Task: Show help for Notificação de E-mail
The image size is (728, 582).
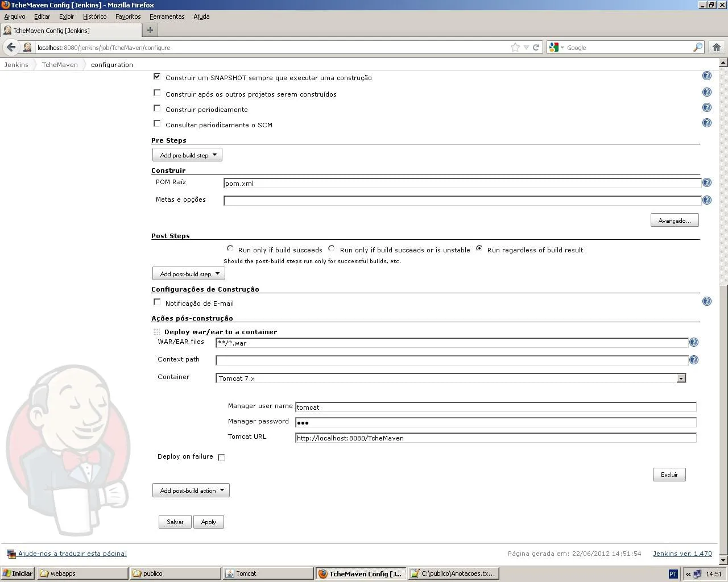Action: [x=707, y=301]
